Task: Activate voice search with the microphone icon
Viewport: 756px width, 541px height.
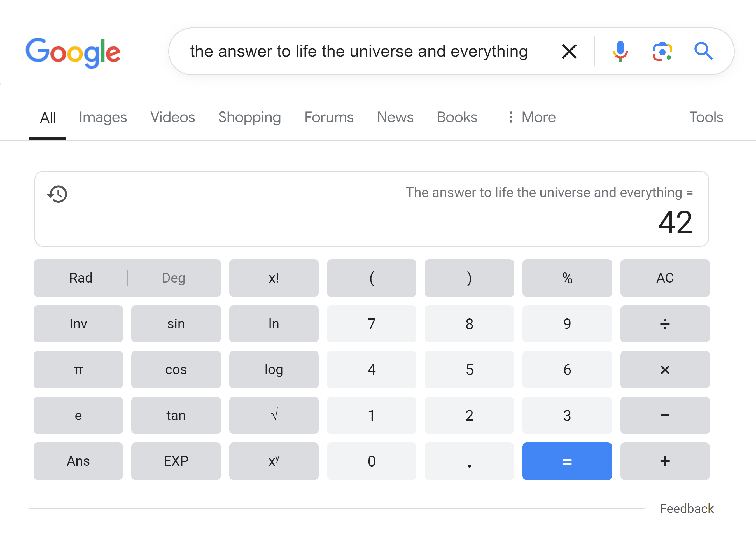Action: (x=620, y=51)
